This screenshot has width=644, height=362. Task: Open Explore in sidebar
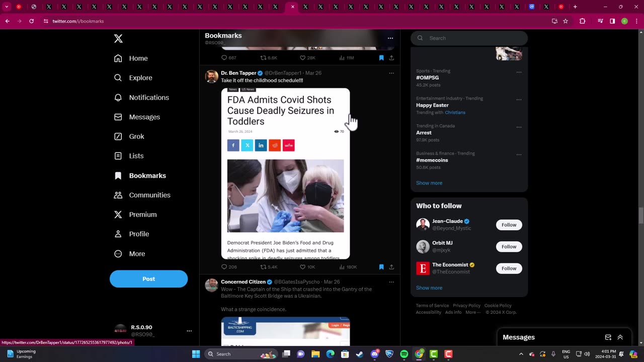pyautogui.click(x=133, y=78)
